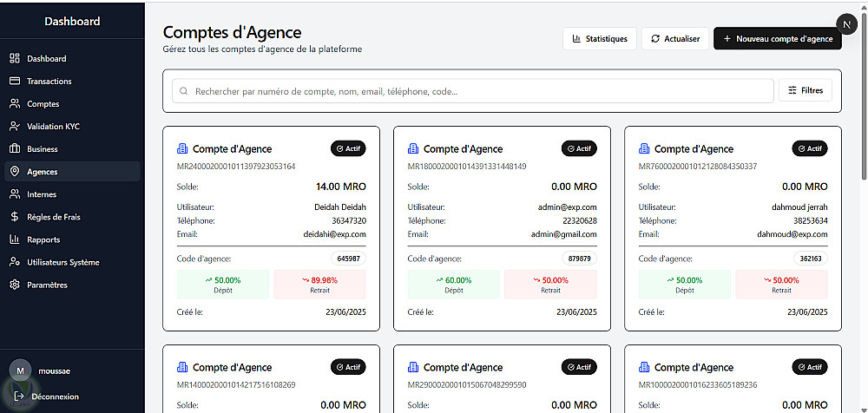Open the N user avatar menu
Image resolution: width=868 pixels, height=413 pixels.
846,24
